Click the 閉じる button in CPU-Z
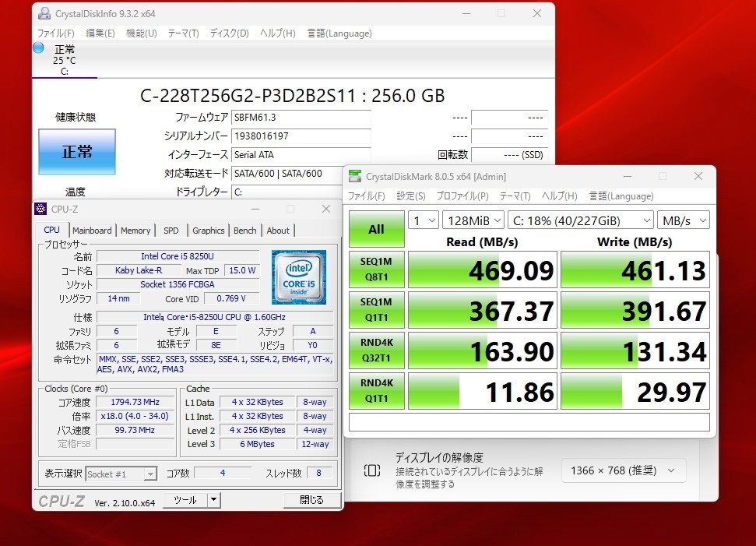The height and width of the screenshot is (546, 756). coord(311,499)
